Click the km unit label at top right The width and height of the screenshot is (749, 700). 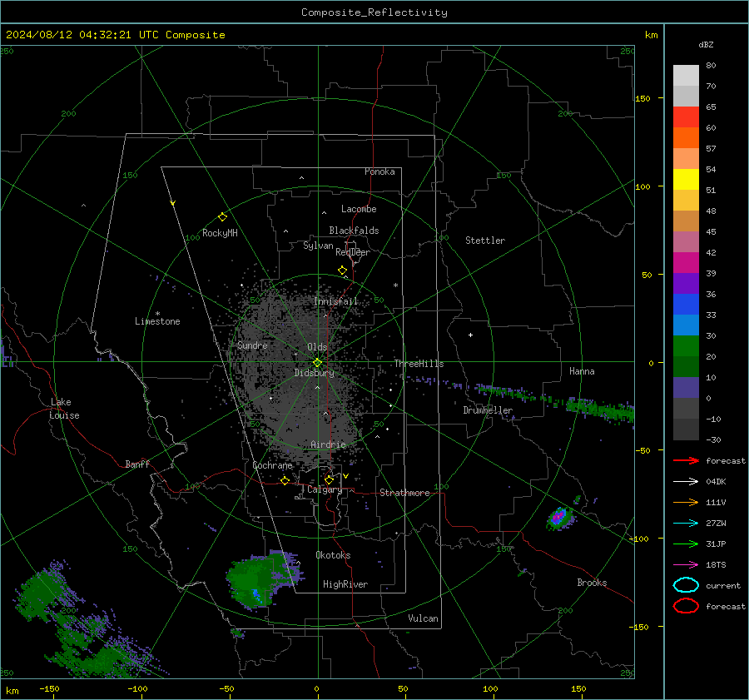pos(651,35)
